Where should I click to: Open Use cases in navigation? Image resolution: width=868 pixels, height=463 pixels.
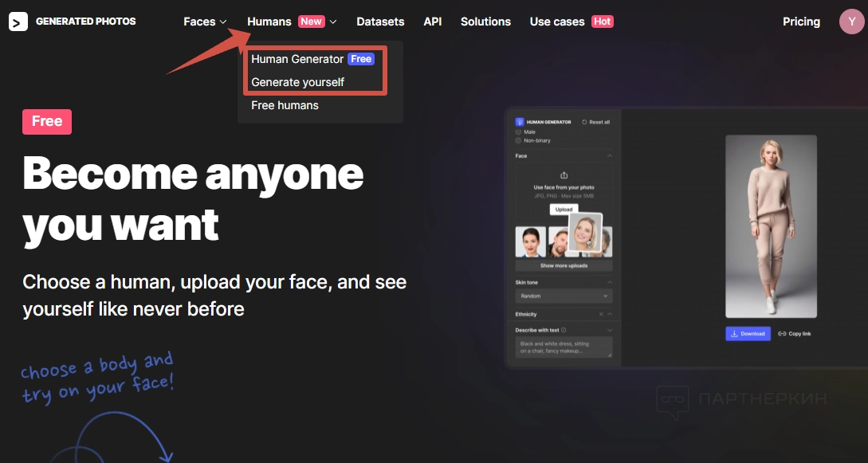pyautogui.click(x=557, y=22)
